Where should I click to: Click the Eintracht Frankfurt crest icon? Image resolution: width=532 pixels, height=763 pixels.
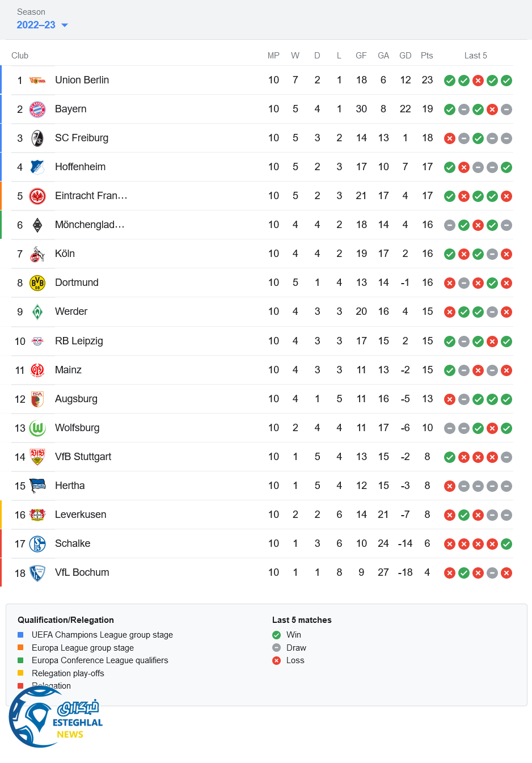(x=37, y=196)
